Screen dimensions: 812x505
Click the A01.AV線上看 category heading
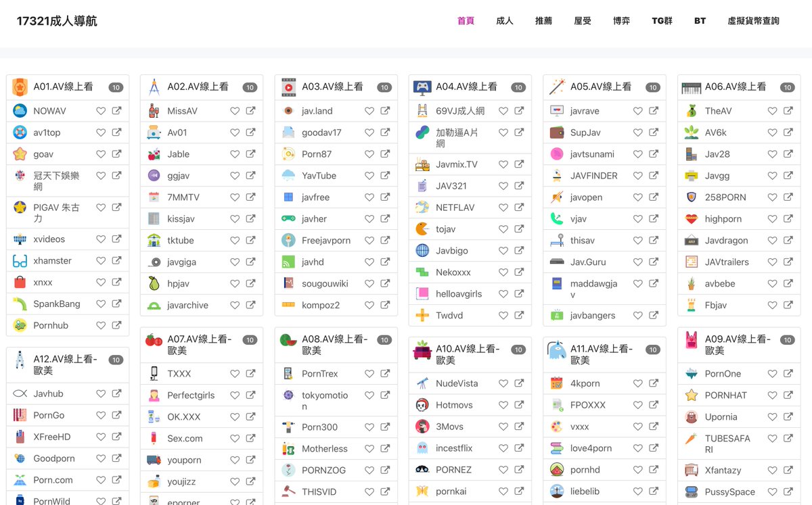(64, 87)
